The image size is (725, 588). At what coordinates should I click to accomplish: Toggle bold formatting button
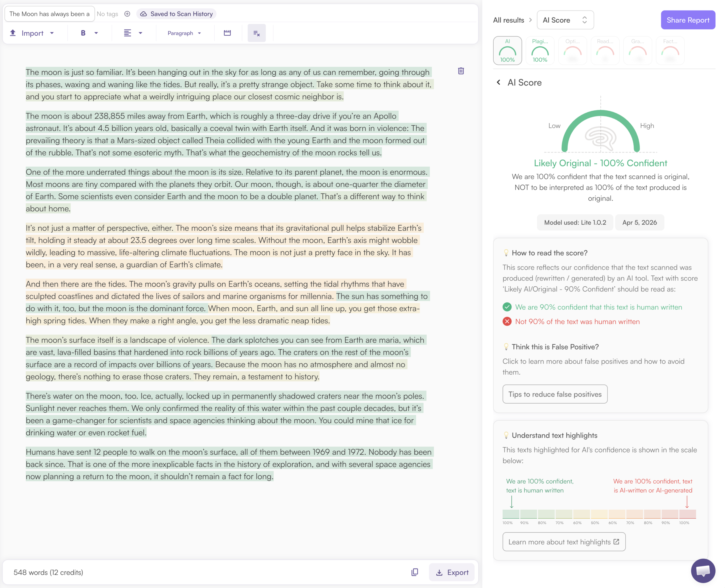[x=83, y=33]
